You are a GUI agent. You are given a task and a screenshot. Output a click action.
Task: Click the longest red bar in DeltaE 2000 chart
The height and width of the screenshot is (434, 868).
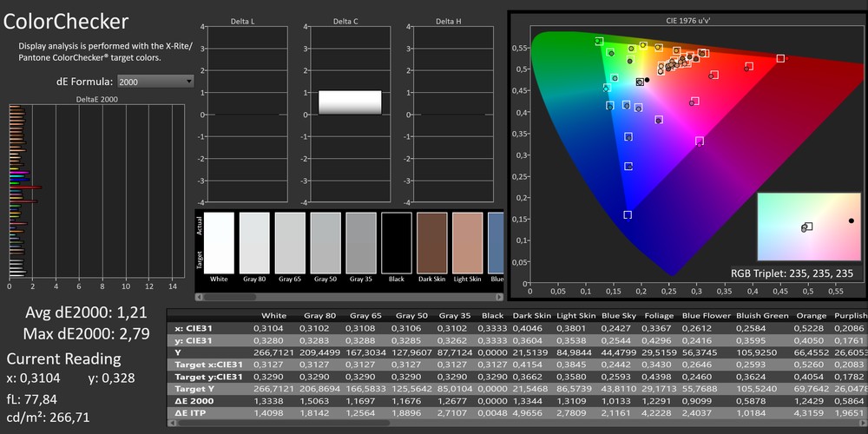(25, 187)
